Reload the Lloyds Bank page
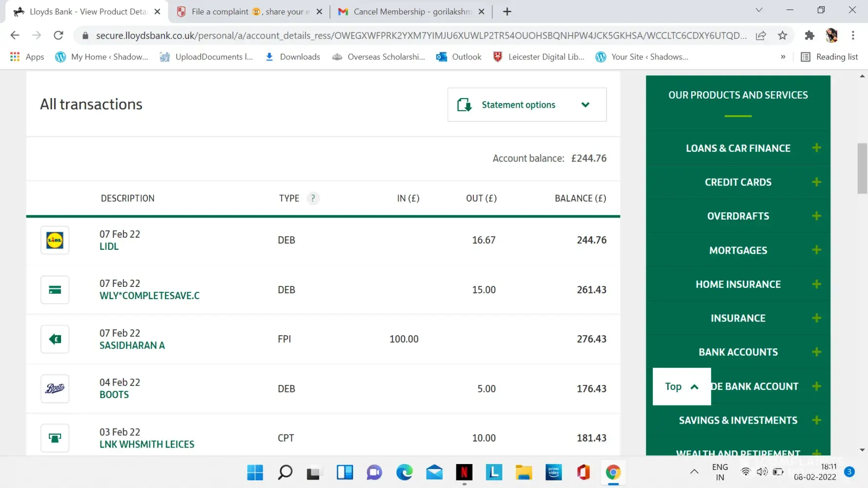 pyautogui.click(x=59, y=35)
